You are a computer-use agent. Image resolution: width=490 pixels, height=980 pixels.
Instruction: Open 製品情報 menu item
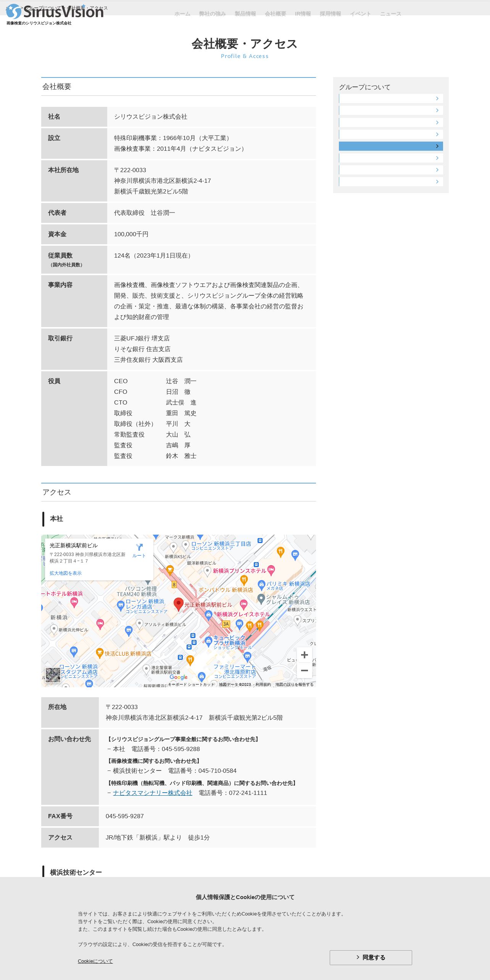pyautogui.click(x=245, y=14)
